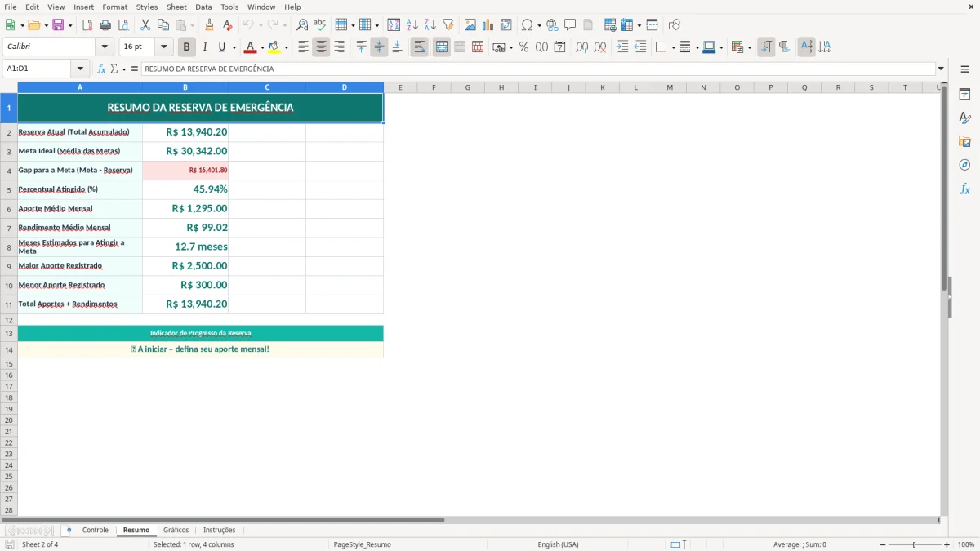Toggle Merge and Center Cells
The height and width of the screenshot is (551, 980).
(x=442, y=47)
